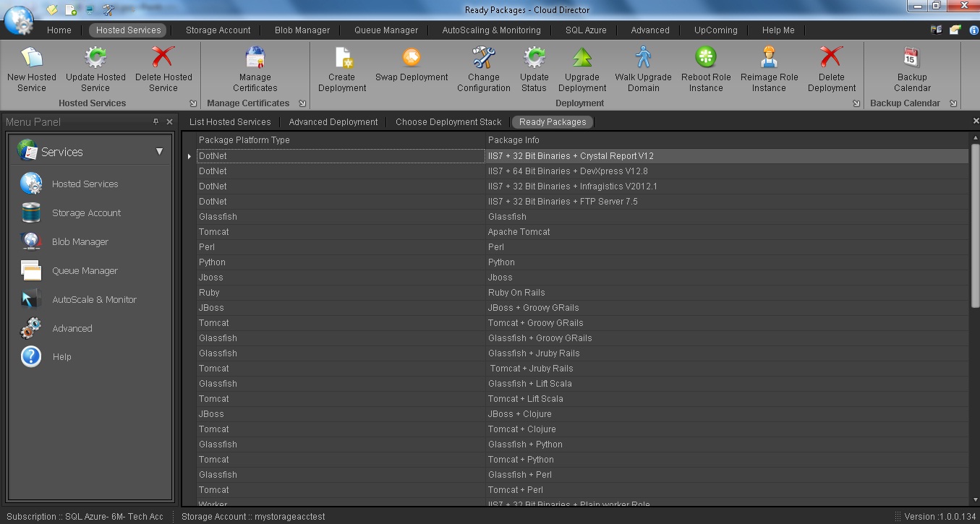Select Blob Manager in the sidebar
Screen dimensions: 980x524
[80, 241]
